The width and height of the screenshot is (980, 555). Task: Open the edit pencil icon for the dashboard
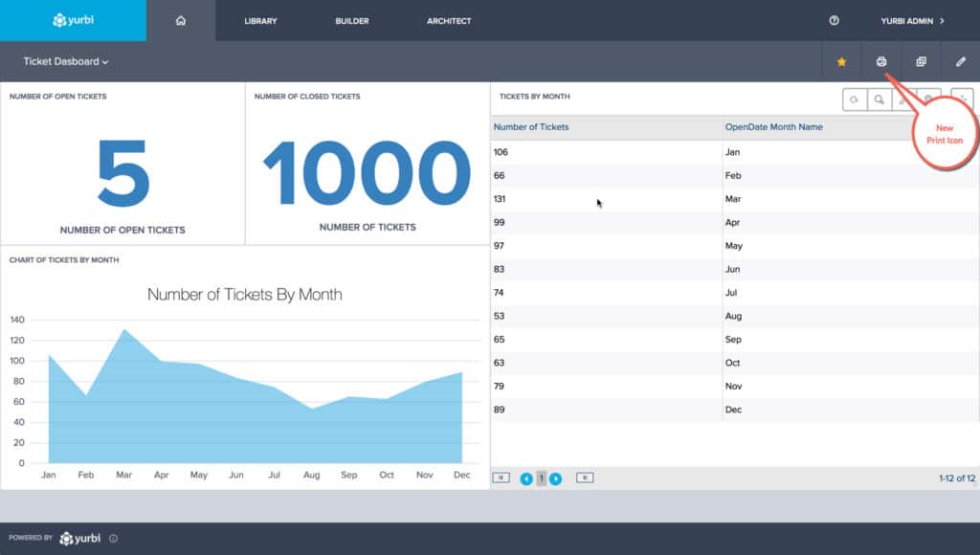tap(961, 60)
